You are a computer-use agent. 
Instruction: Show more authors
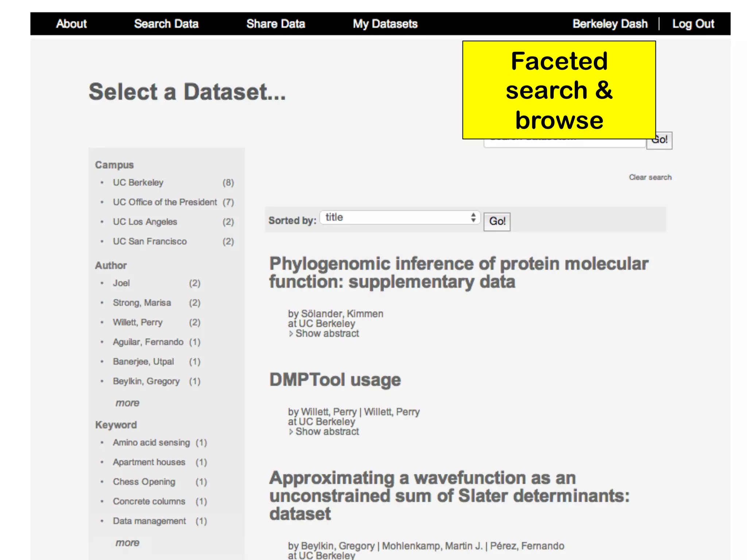(127, 403)
